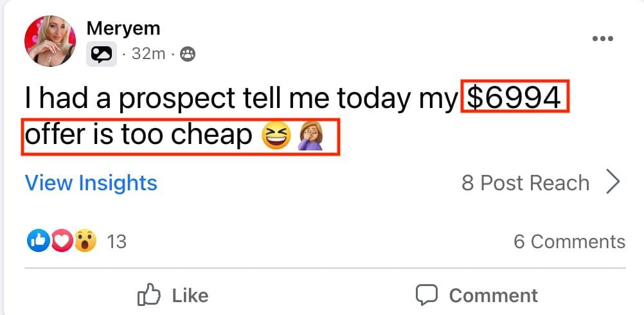Open the reaction count showing 13
This screenshot has height=315, width=644.
116,242
